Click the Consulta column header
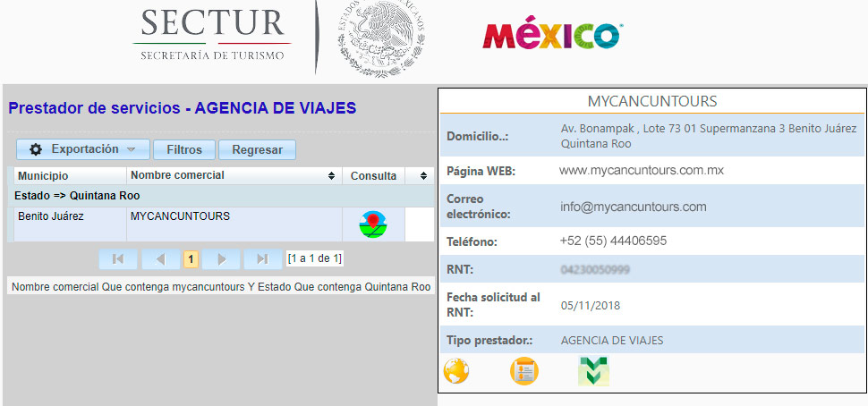Screen dimensions: 868x406 coord(374,176)
